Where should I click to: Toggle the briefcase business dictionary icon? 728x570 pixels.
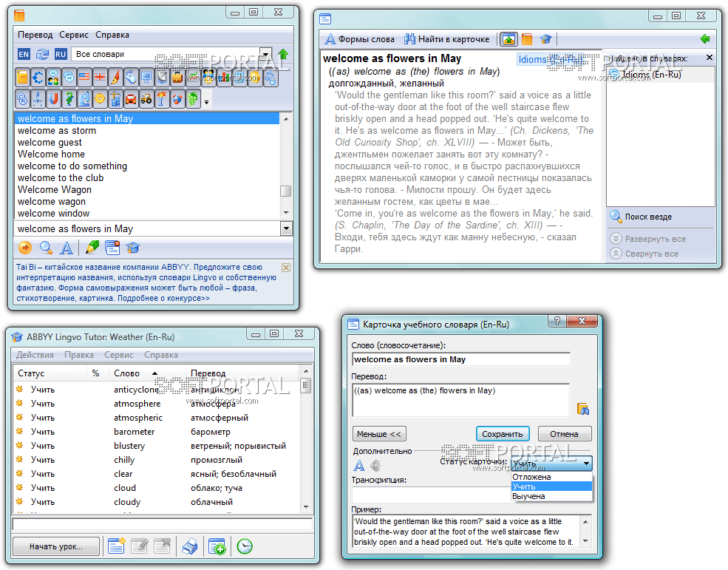[x=177, y=77]
